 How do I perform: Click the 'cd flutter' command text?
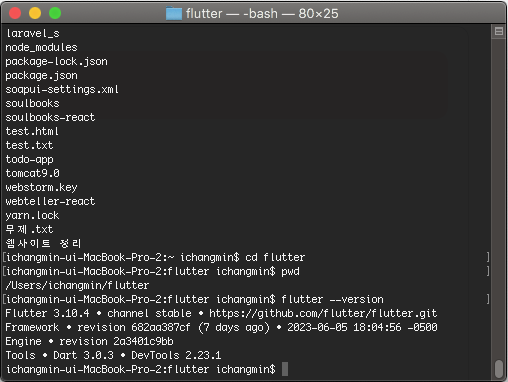pyautogui.click(x=275, y=257)
